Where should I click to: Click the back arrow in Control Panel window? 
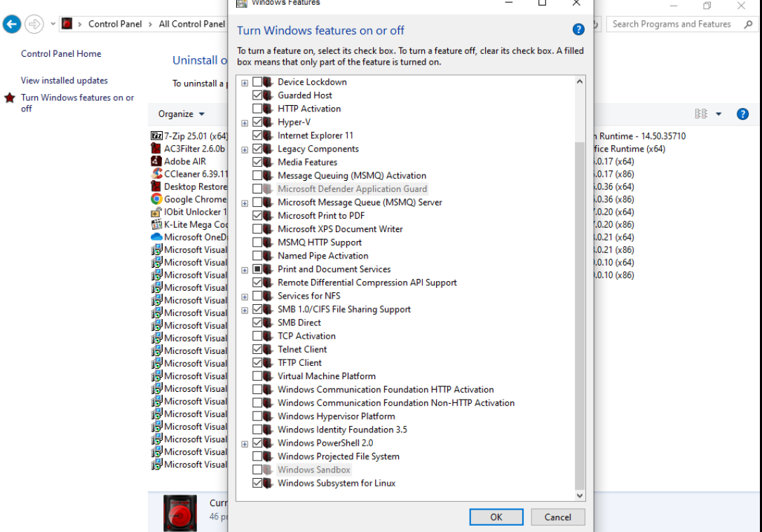12,24
